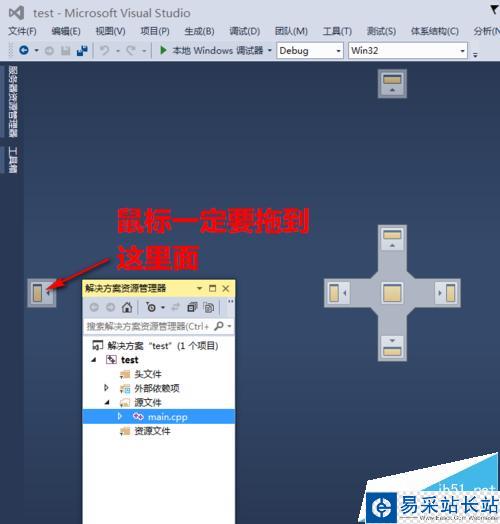500x524 pixels.
Task: Collapse the test project node arrow
Action: click(x=94, y=360)
